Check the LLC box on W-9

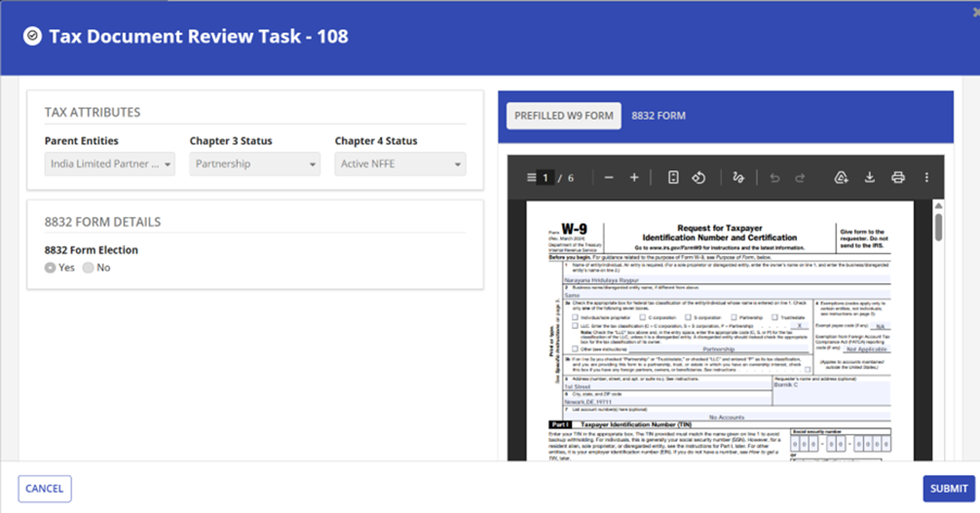click(575, 326)
